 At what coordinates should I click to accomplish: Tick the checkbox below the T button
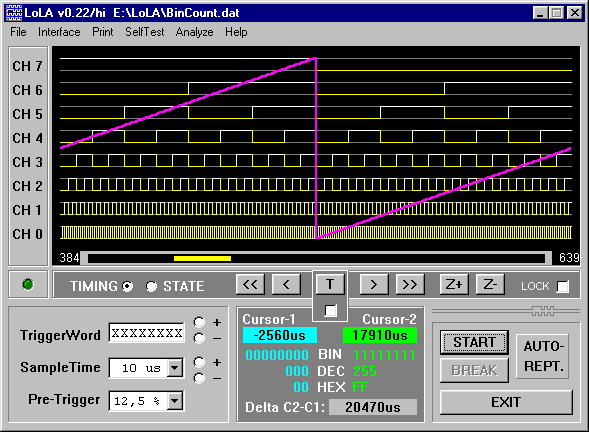(x=330, y=310)
